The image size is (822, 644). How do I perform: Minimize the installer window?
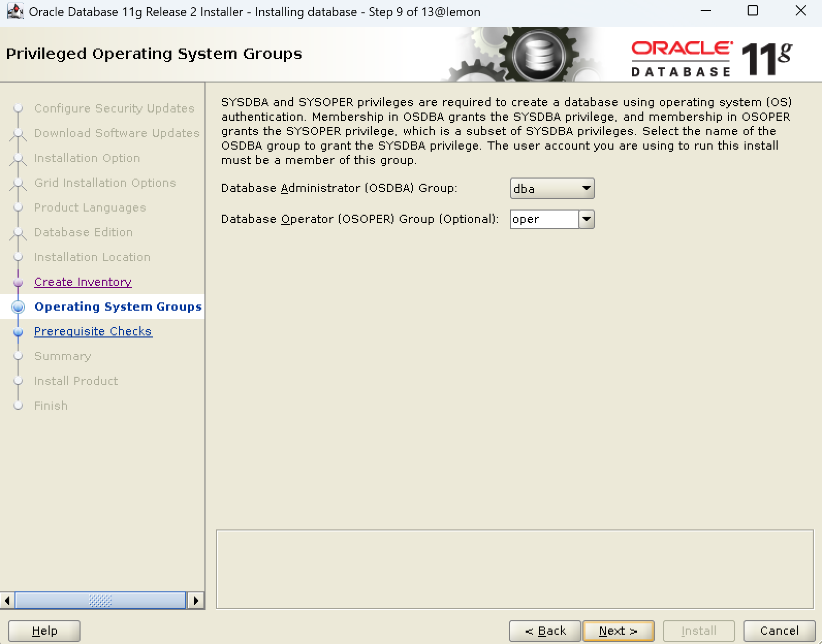706,11
